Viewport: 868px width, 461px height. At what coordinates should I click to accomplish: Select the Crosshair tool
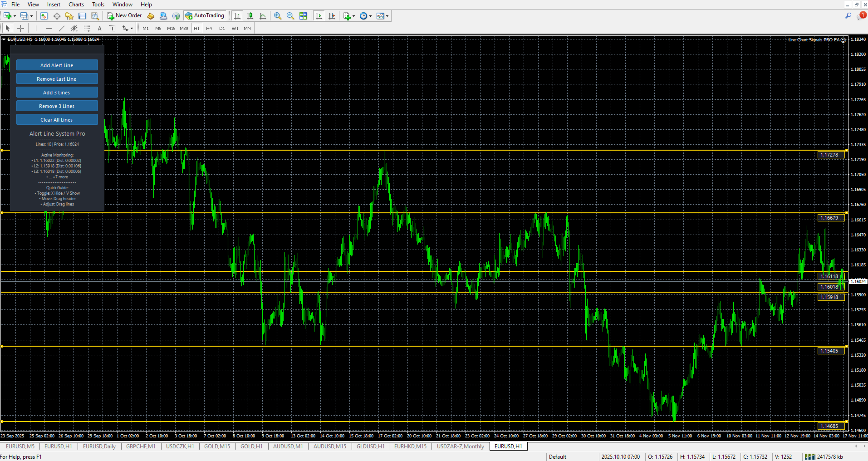[21, 28]
